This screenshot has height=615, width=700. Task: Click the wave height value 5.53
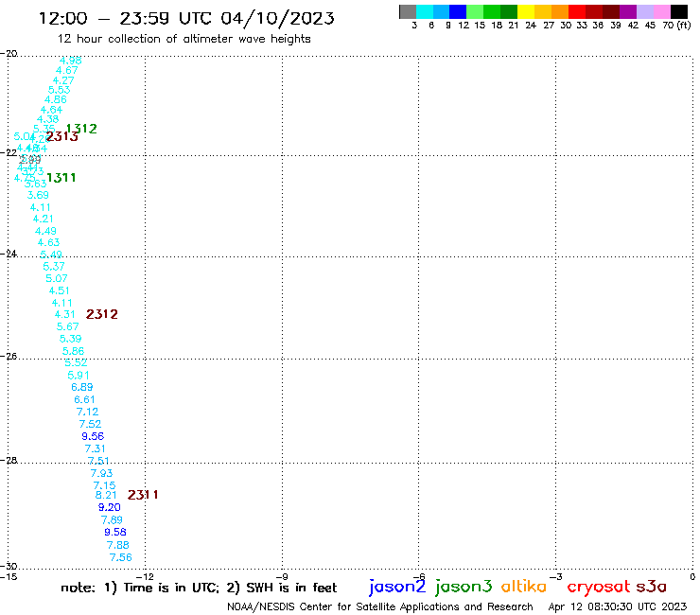tap(60, 90)
